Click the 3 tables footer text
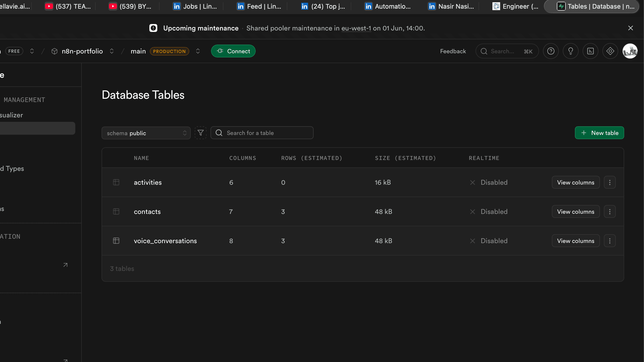644x362 pixels. 122,269
